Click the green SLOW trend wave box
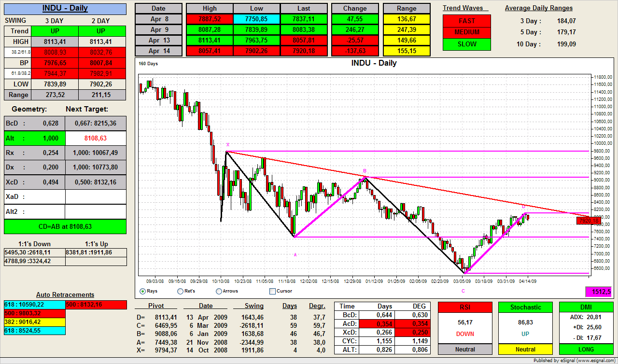 tap(466, 44)
